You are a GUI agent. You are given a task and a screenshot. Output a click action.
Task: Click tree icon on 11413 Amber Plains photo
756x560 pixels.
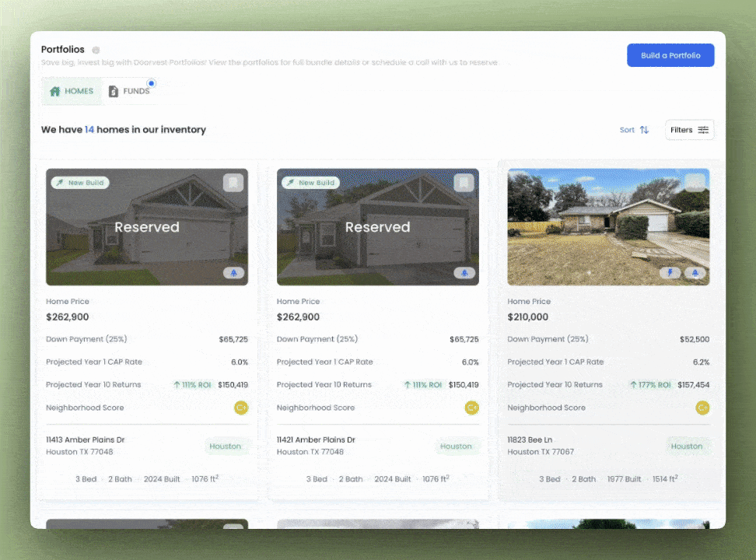tap(233, 273)
